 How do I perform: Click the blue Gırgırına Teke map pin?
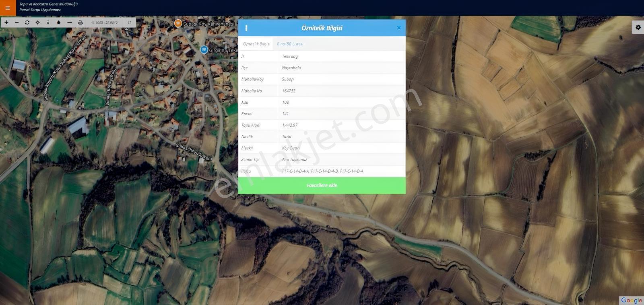coord(204,50)
